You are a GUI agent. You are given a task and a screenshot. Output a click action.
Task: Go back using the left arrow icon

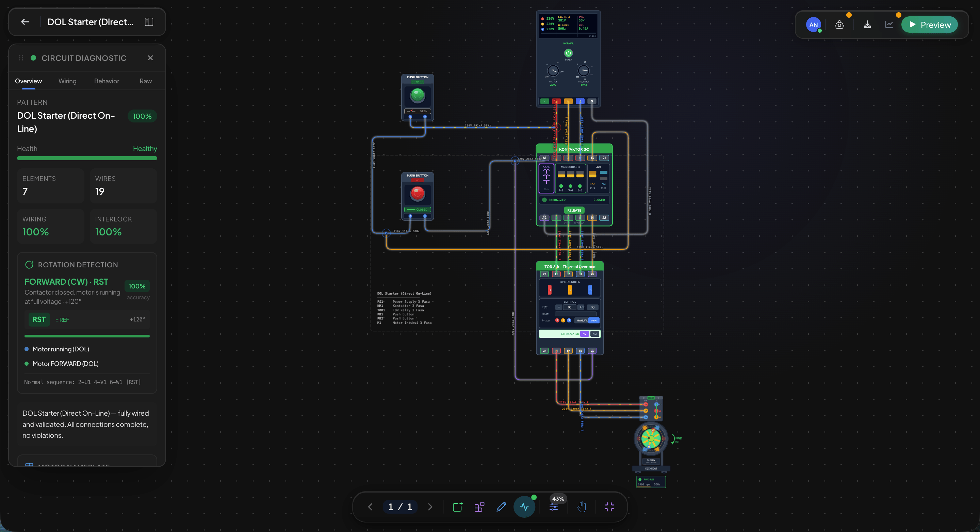(x=25, y=22)
